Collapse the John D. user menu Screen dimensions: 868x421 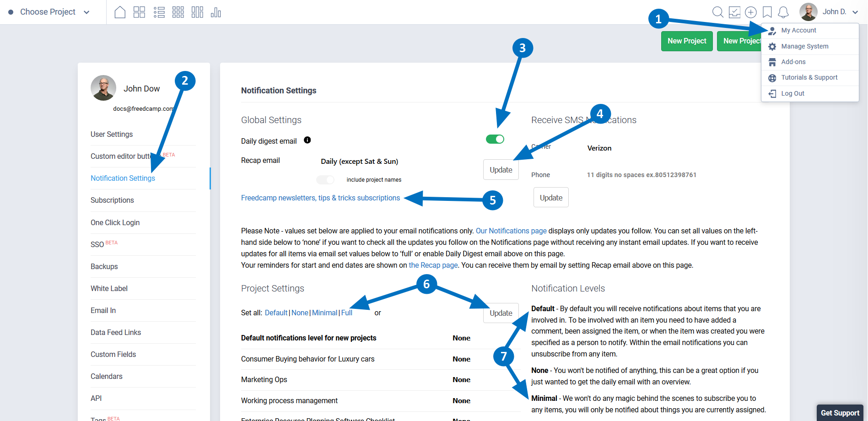point(854,12)
